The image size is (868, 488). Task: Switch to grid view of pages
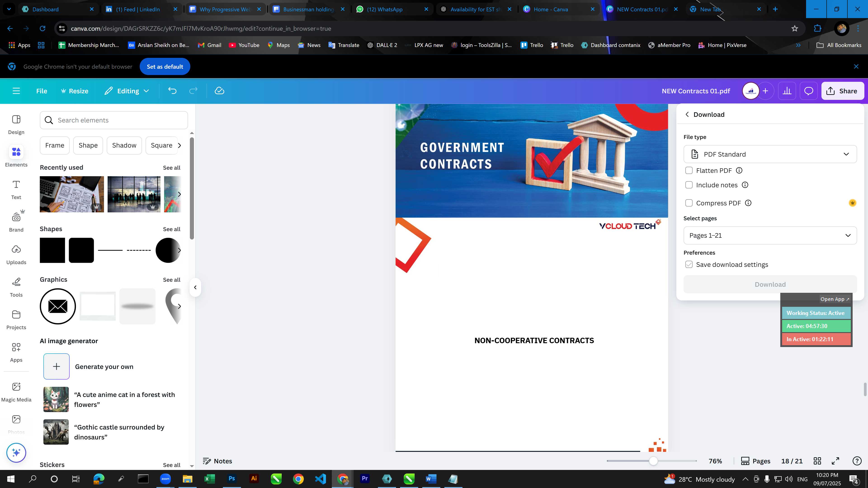click(x=817, y=461)
